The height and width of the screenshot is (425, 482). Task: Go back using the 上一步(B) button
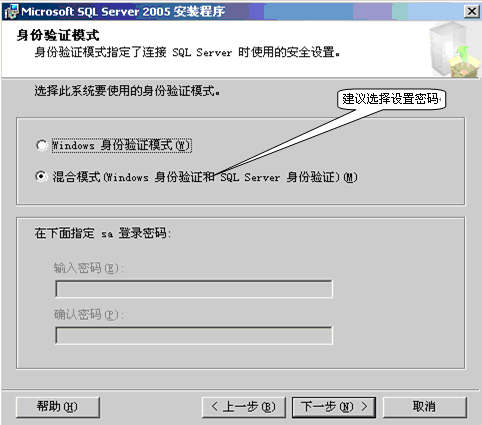(244, 407)
